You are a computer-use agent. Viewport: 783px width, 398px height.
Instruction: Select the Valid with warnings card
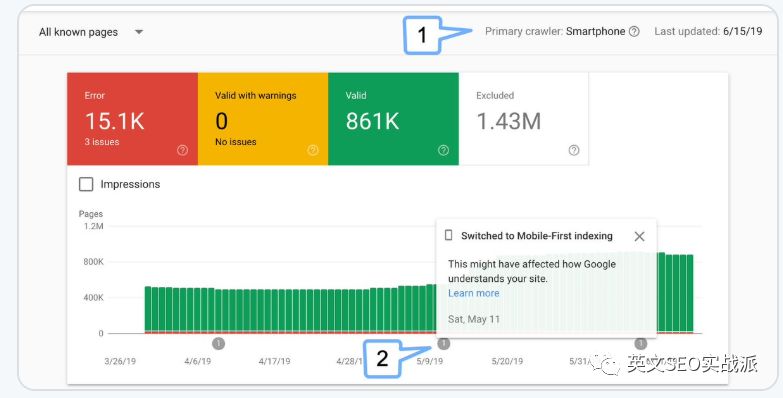pyautogui.click(x=263, y=119)
